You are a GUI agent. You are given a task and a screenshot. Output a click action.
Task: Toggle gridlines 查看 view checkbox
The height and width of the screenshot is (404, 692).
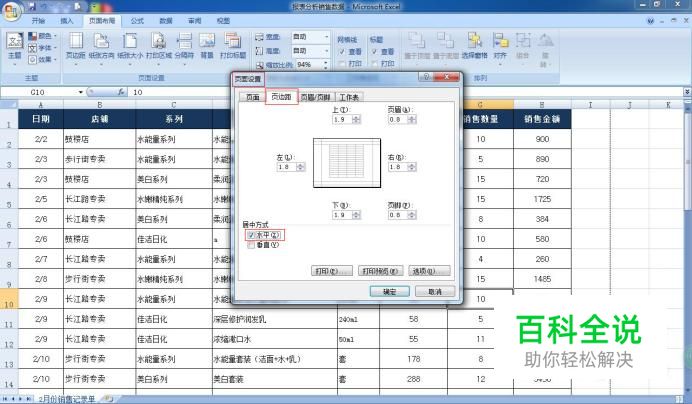click(x=342, y=52)
